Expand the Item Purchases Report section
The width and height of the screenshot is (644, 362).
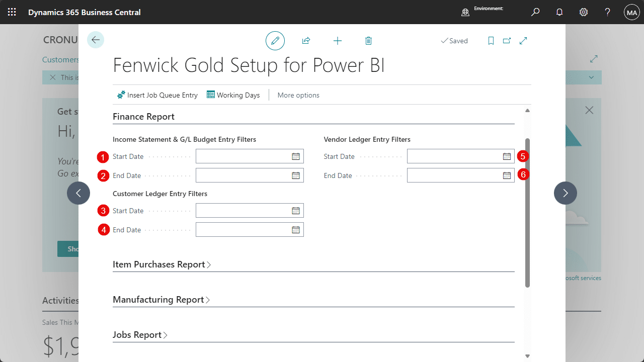(x=162, y=264)
